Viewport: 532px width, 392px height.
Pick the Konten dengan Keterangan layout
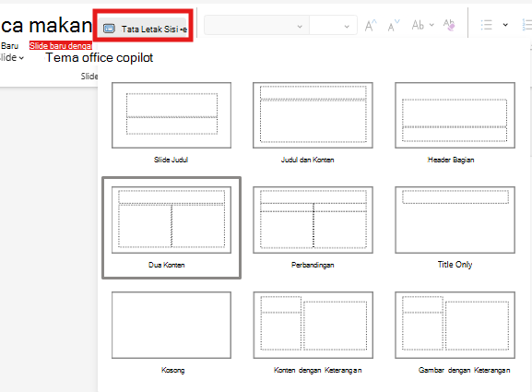pyautogui.click(x=313, y=326)
